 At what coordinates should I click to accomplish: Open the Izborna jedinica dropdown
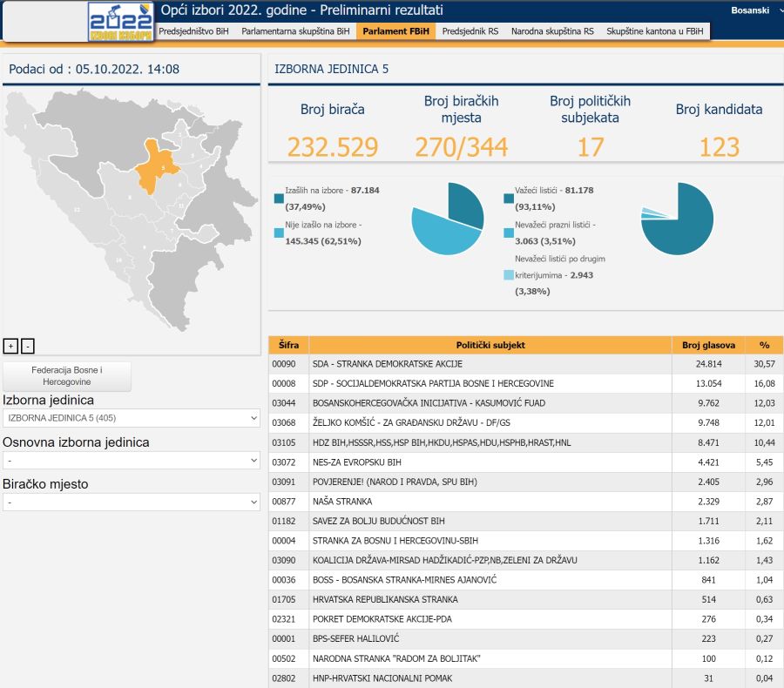(x=132, y=418)
